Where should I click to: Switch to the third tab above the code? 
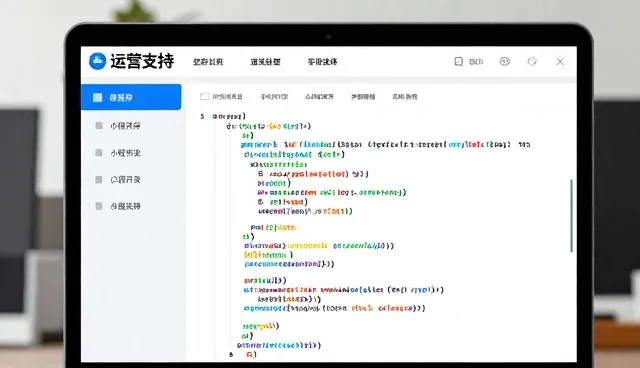click(x=319, y=97)
